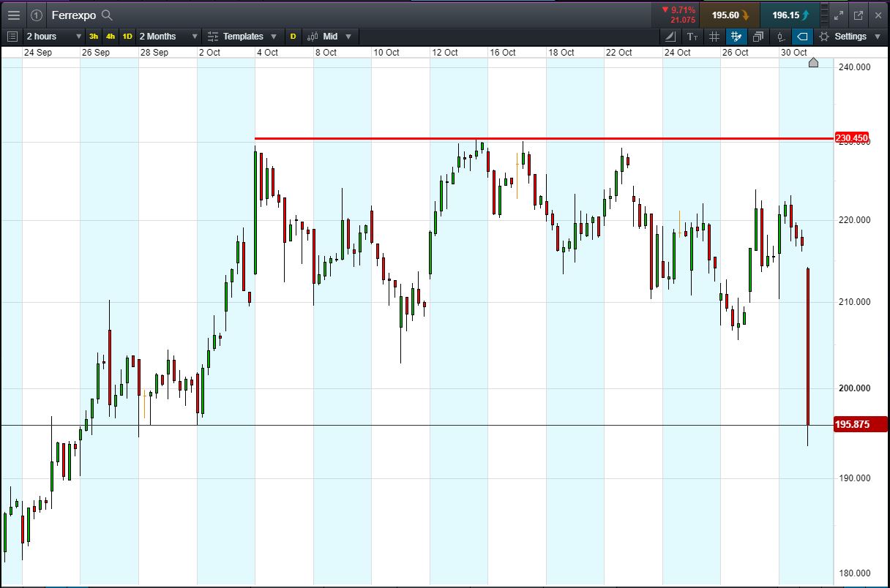Open the hamburger main menu
Image resolution: width=890 pixels, height=588 pixels.
click(x=14, y=15)
